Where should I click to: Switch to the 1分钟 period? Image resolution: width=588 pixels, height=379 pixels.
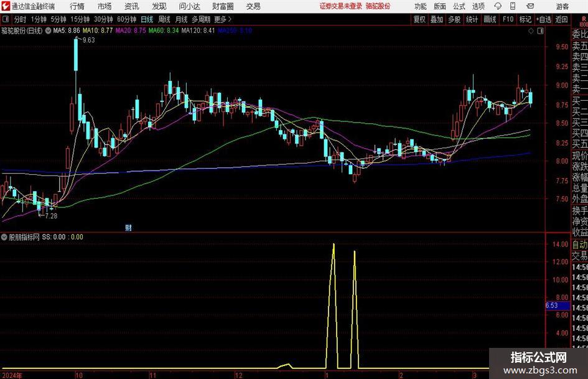[38, 19]
